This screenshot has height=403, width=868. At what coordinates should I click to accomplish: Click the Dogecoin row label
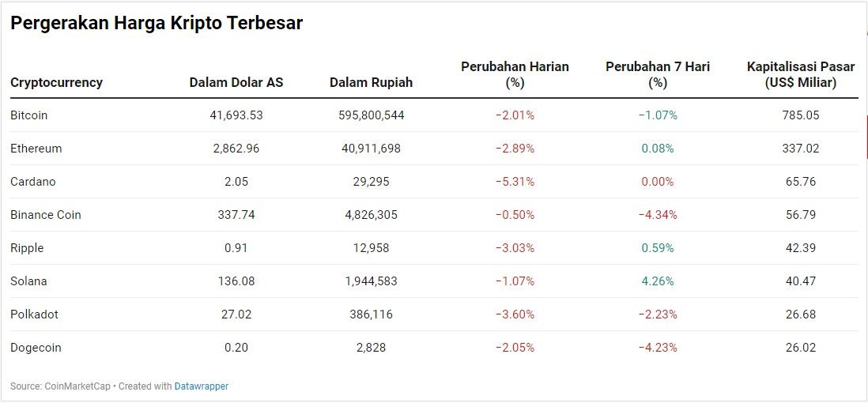tap(36, 348)
